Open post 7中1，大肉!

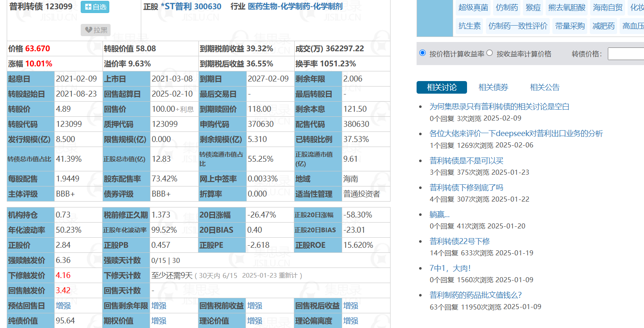click(x=450, y=268)
